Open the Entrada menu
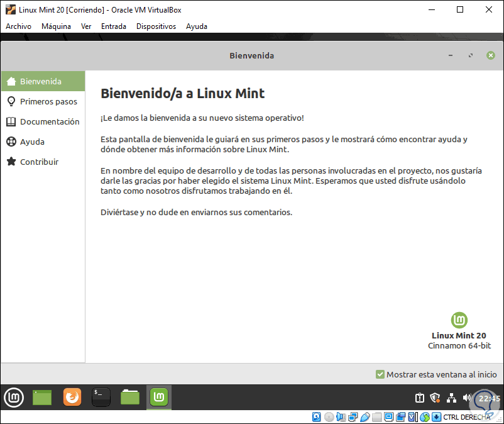This screenshot has height=424, width=504. pos(114,26)
